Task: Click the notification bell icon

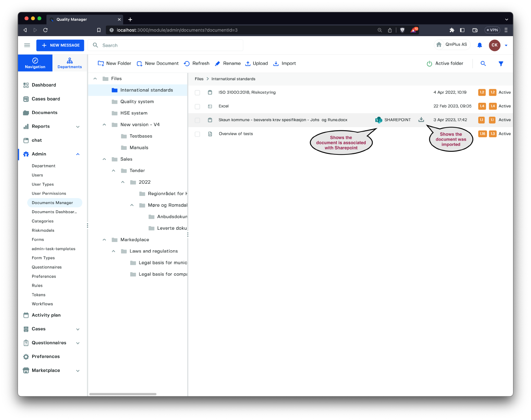Action: pos(480,45)
